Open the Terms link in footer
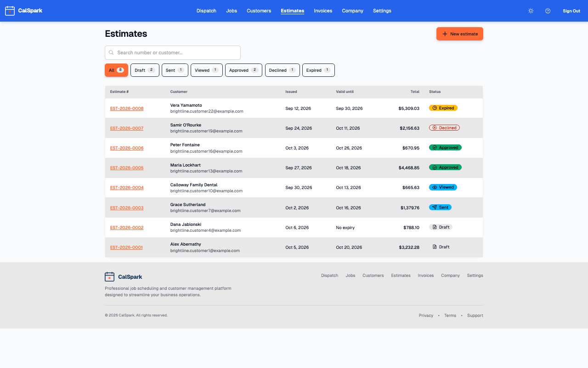This screenshot has width=588, height=368. [x=450, y=316]
